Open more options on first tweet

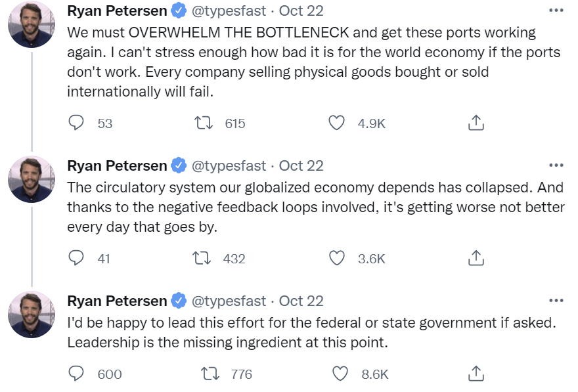(x=556, y=11)
